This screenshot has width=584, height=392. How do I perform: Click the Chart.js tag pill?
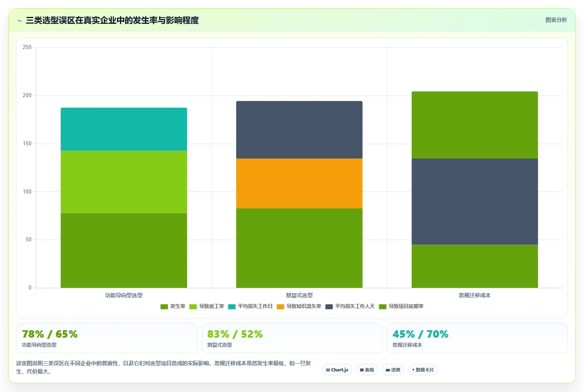coord(337,370)
